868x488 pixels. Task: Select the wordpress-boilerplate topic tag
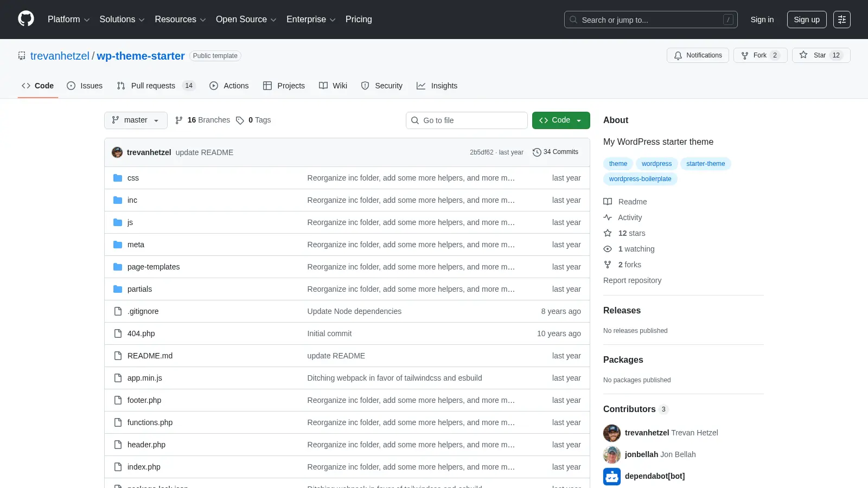coord(640,179)
